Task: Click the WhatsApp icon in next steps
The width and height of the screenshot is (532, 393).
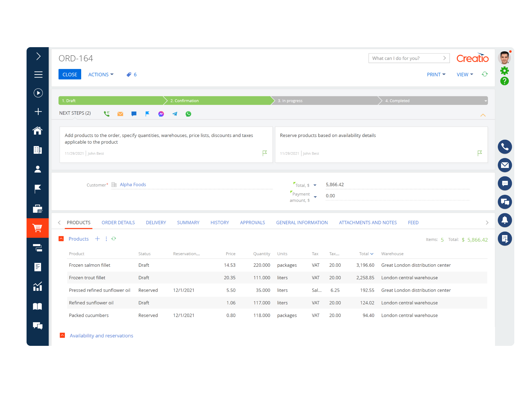Action: click(x=188, y=114)
